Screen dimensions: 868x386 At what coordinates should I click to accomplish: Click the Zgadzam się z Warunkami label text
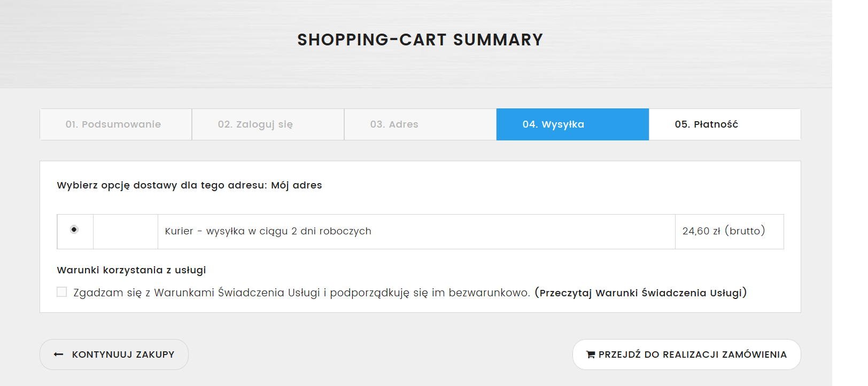point(301,293)
